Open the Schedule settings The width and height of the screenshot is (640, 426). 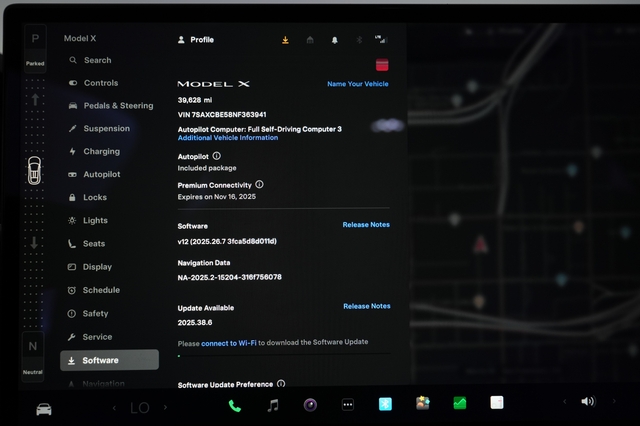[93, 290]
